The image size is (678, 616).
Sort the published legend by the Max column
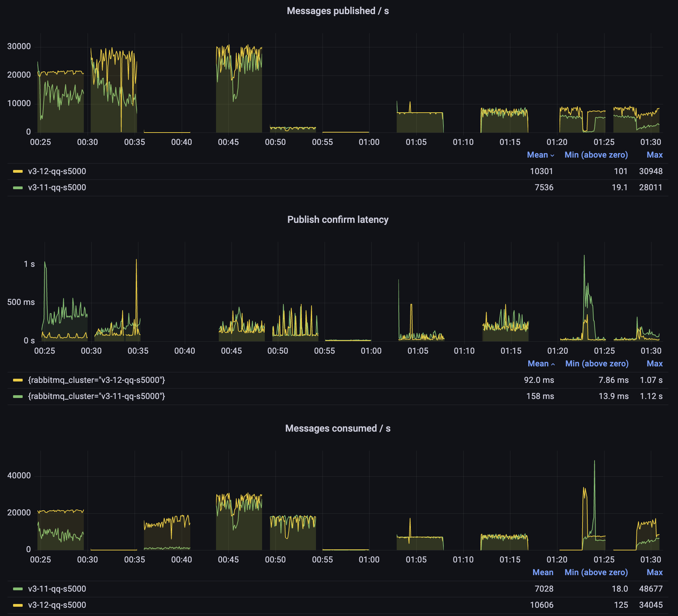point(654,155)
